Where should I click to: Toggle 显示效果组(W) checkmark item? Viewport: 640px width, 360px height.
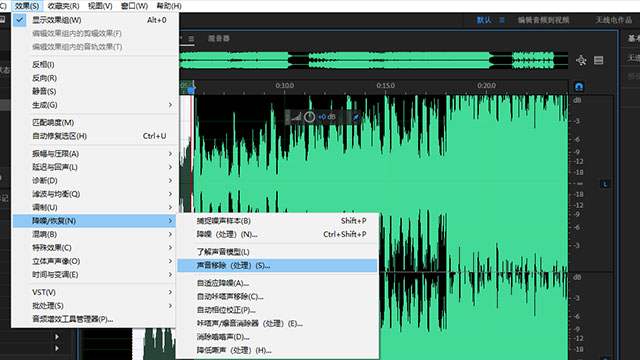[95, 20]
